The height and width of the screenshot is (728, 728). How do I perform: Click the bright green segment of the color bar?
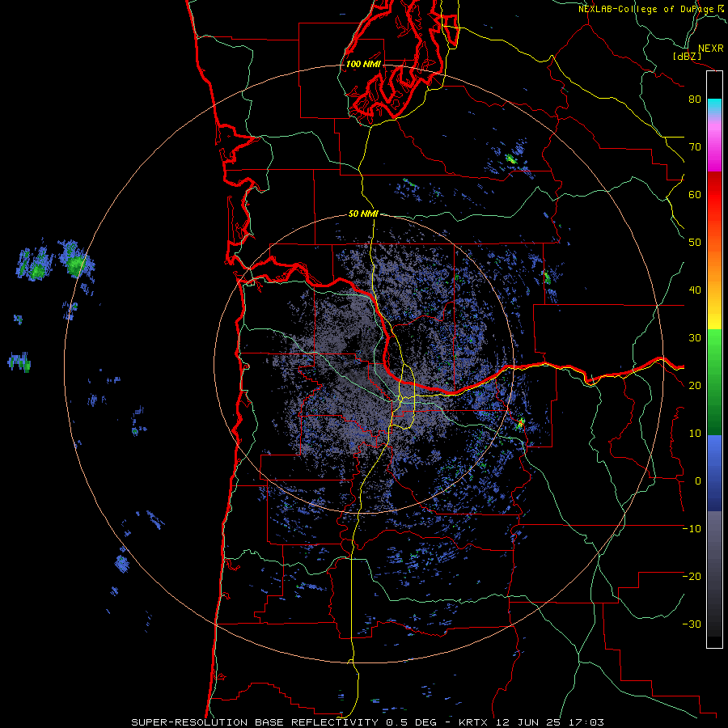tap(714, 346)
